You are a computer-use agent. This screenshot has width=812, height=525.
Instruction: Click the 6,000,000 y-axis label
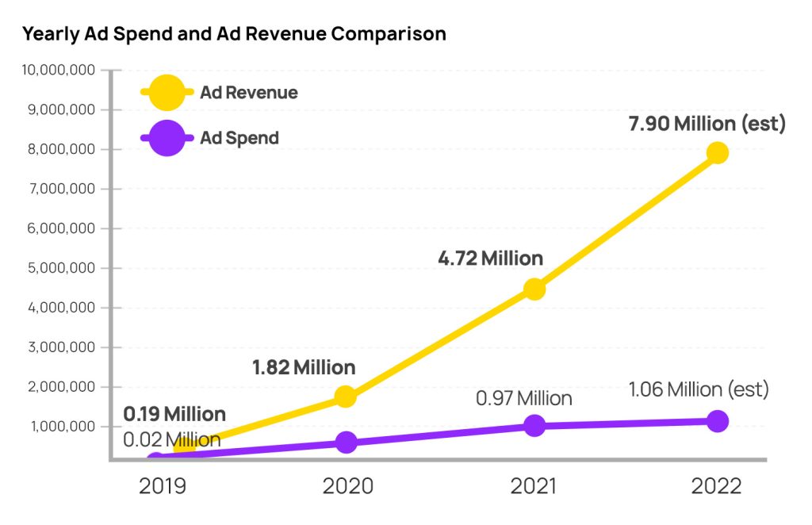coord(62,228)
